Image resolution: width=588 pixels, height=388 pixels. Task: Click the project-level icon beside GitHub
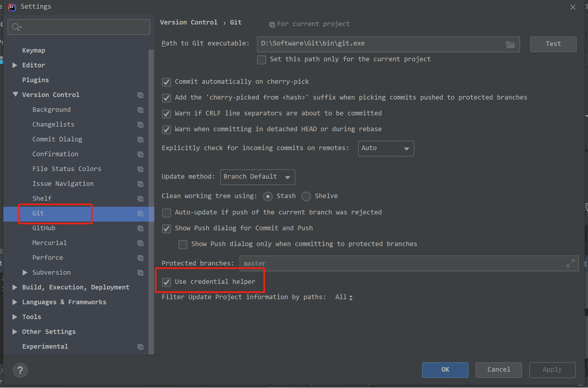click(x=140, y=228)
